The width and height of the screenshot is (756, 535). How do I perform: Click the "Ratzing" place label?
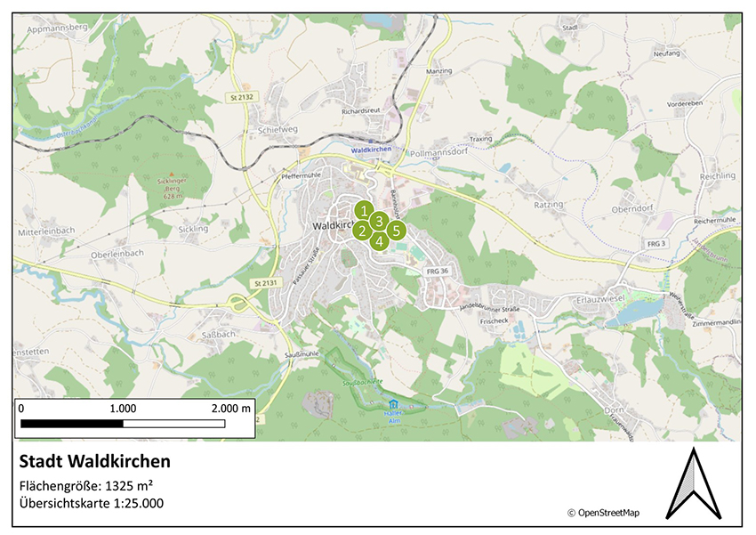point(548,205)
